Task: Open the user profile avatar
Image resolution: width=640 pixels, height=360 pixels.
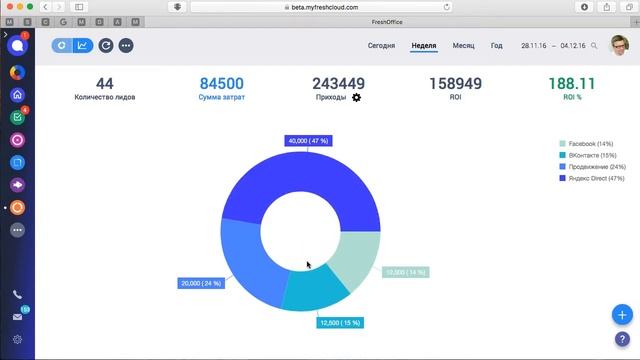Action: click(x=620, y=45)
